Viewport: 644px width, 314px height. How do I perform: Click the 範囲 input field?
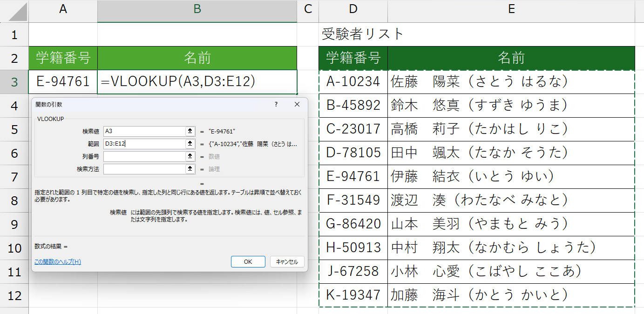tap(144, 144)
